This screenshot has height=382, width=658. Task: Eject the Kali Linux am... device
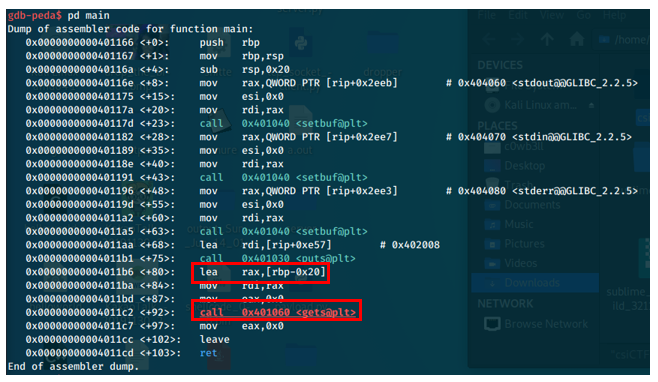[591, 105]
